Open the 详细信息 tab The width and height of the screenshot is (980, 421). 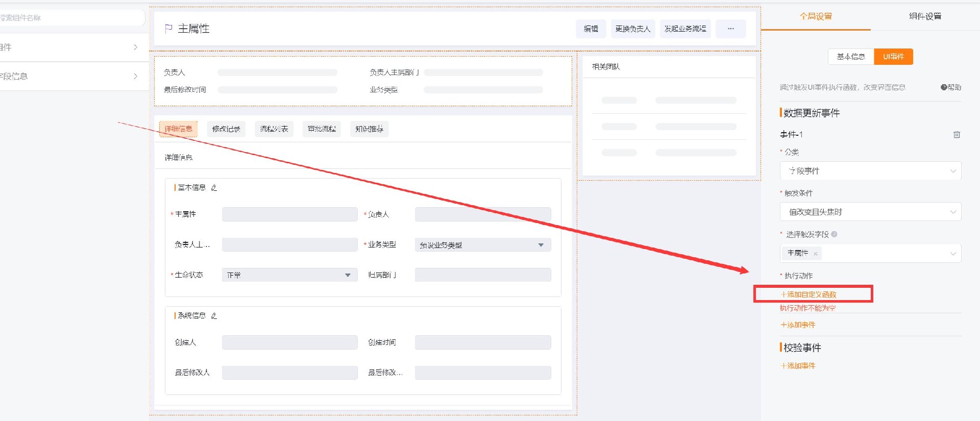pos(178,129)
